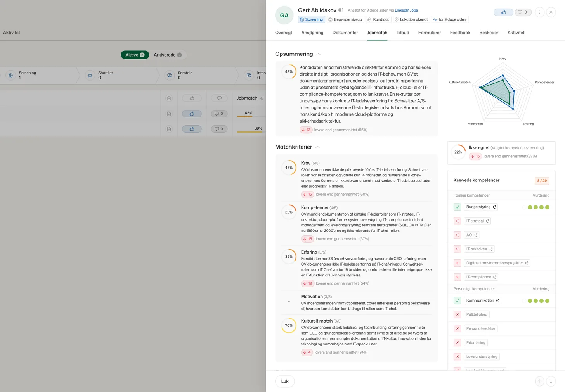Click the print icon in the list header
565x392 pixels.
(169, 98)
